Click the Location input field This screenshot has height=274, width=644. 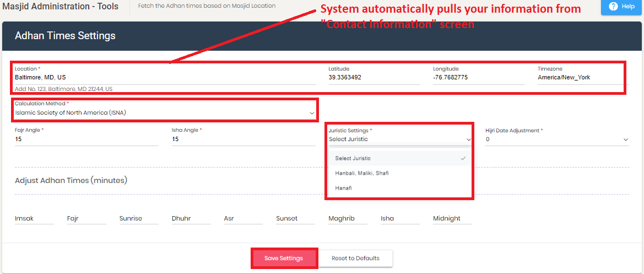pyautogui.click(x=165, y=77)
